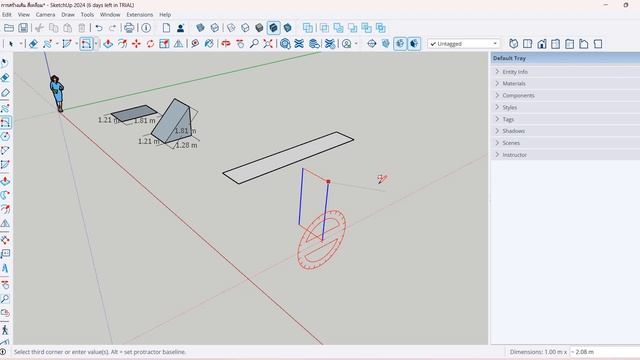Open the shapes tool dropdown arrow
The height and width of the screenshot is (360, 640).
pyautogui.click(x=96, y=44)
